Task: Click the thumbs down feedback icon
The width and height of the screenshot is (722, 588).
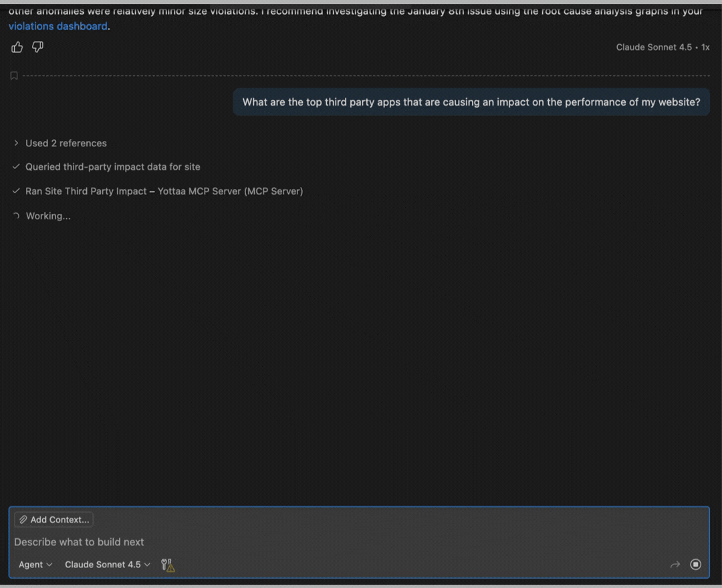Action: (x=37, y=47)
